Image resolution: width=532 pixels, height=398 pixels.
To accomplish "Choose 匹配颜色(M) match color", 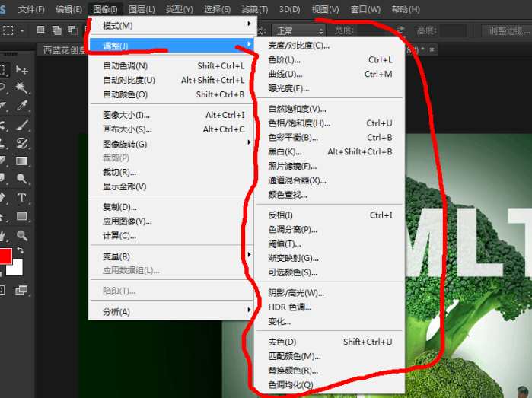I will click(330, 356).
